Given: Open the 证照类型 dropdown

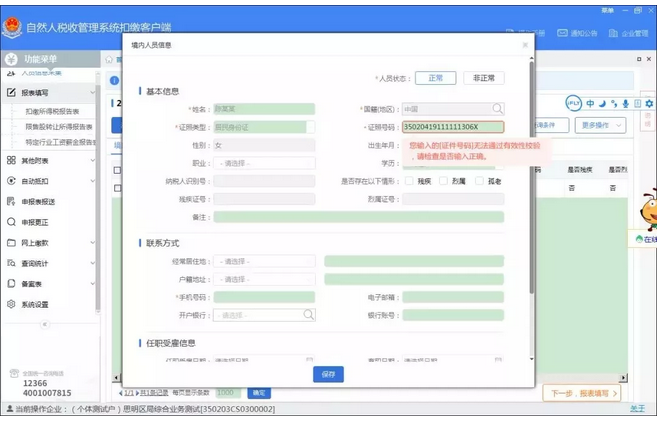Looking at the screenshot, I should pyautogui.click(x=264, y=127).
